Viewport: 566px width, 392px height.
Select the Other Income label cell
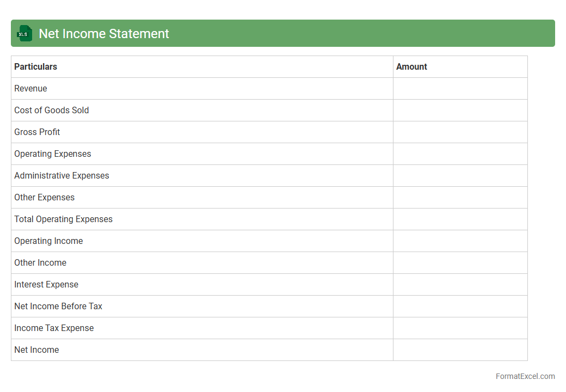pyautogui.click(x=40, y=262)
